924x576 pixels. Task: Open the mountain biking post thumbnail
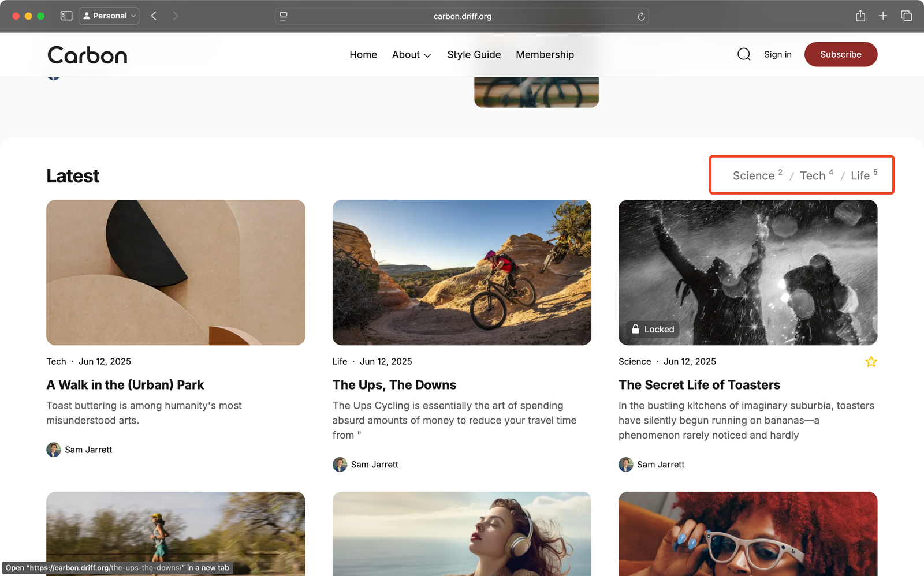[462, 272]
